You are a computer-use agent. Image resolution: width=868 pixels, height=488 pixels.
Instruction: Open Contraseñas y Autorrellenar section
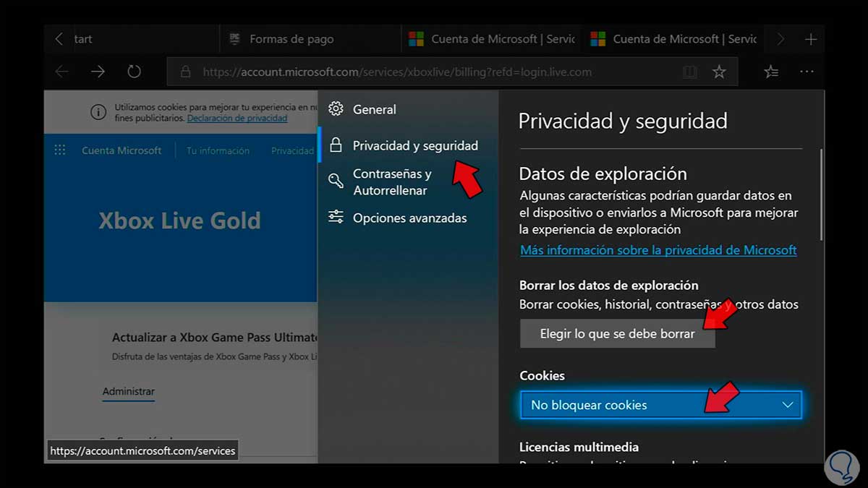pos(408,181)
